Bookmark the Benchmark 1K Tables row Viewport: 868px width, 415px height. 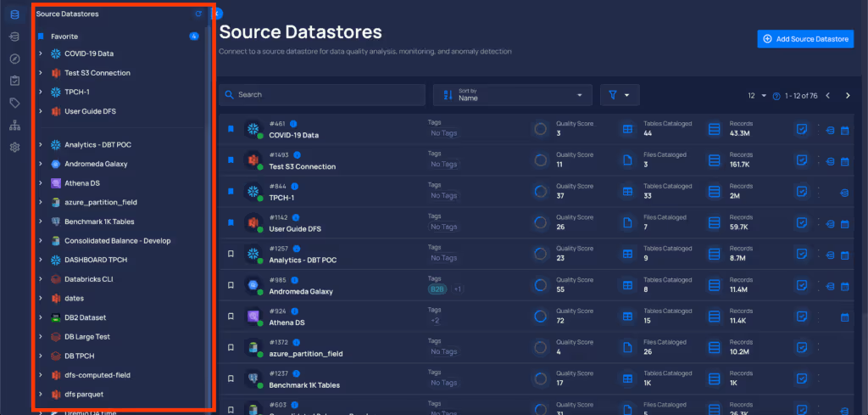[x=231, y=379]
